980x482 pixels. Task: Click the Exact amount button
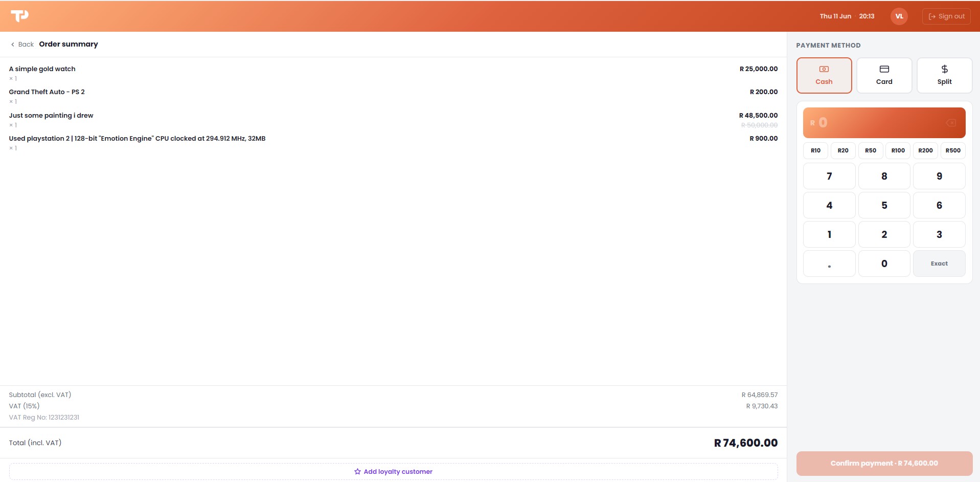click(939, 264)
